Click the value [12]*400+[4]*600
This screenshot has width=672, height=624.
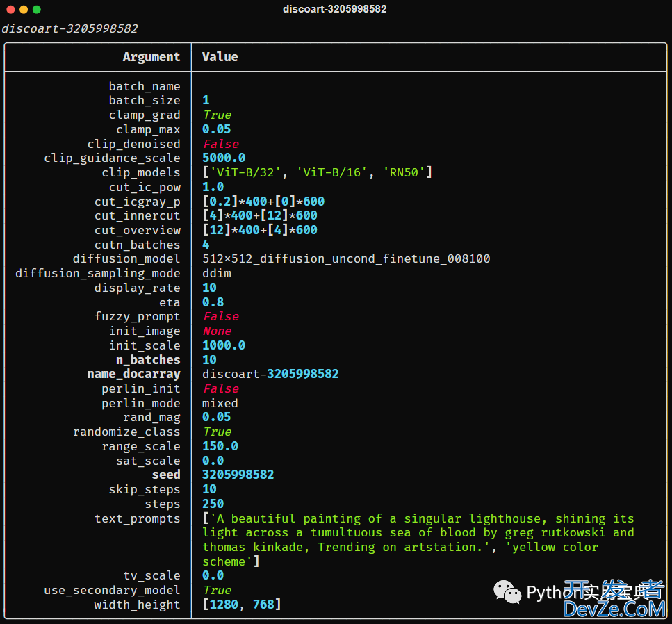[x=260, y=230]
